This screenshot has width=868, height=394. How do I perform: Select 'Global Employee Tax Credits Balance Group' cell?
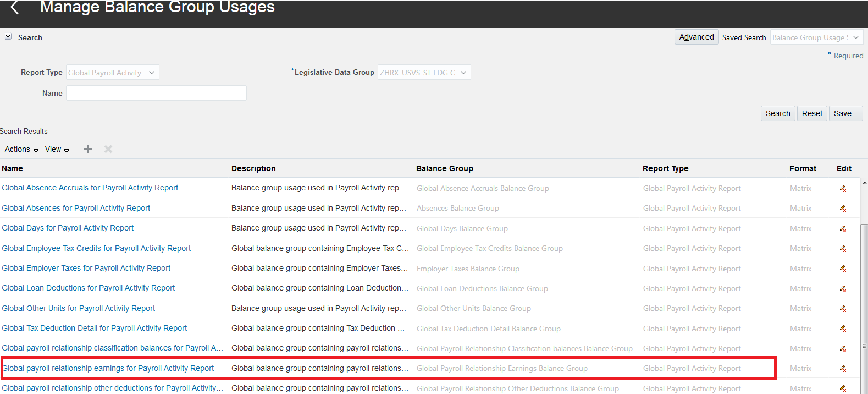point(490,248)
